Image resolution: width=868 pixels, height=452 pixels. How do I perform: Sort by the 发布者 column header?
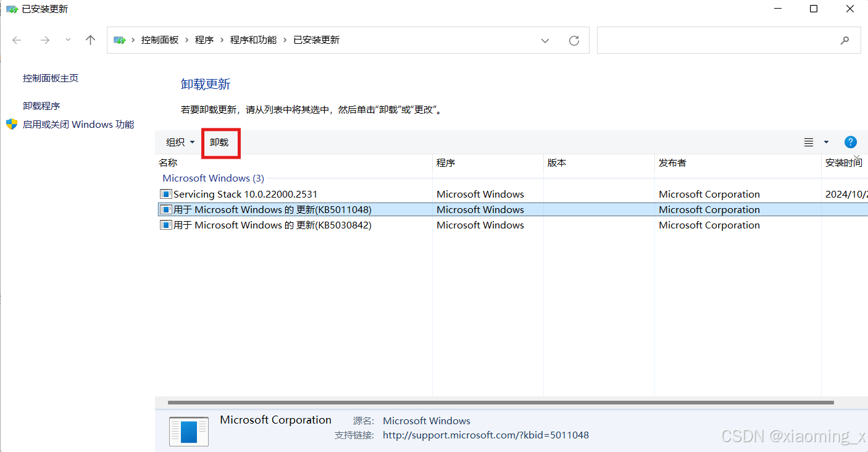click(x=738, y=163)
